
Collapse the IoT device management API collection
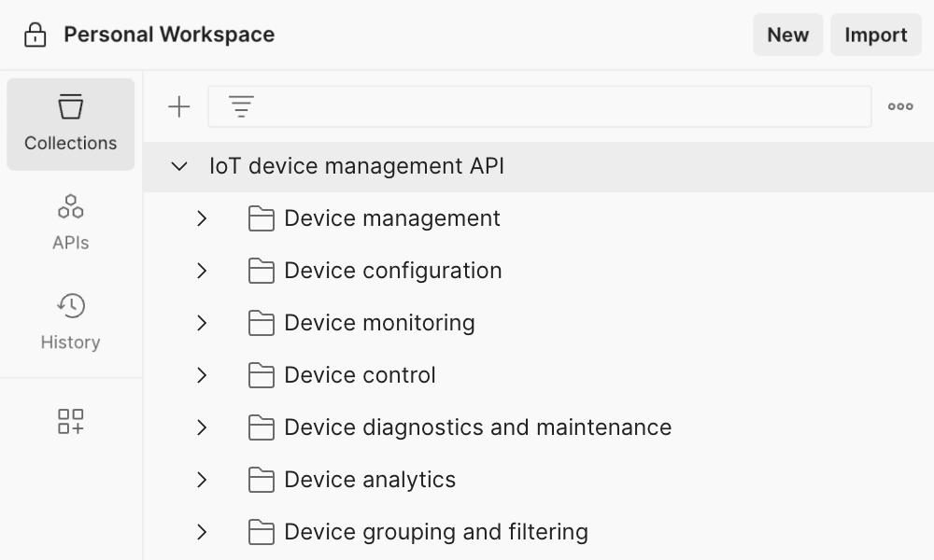point(179,167)
